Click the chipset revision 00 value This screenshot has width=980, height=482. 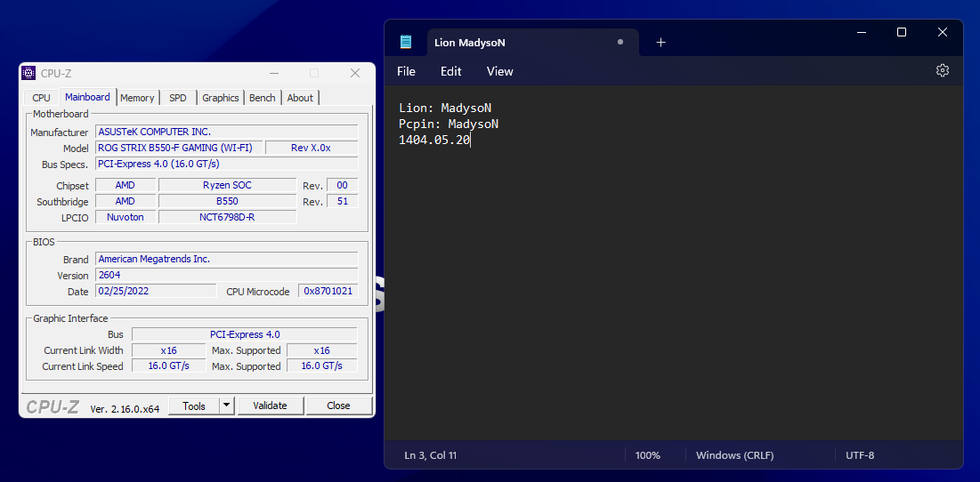click(343, 186)
